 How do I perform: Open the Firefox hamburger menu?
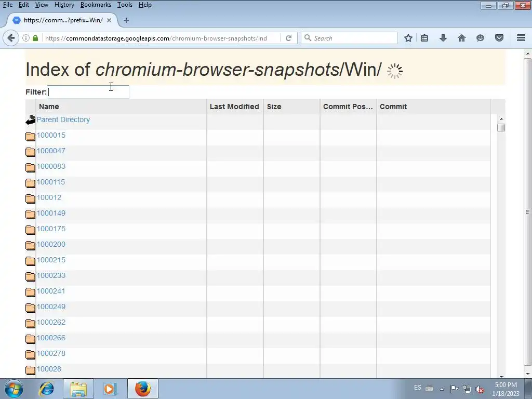(x=521, y=38)
